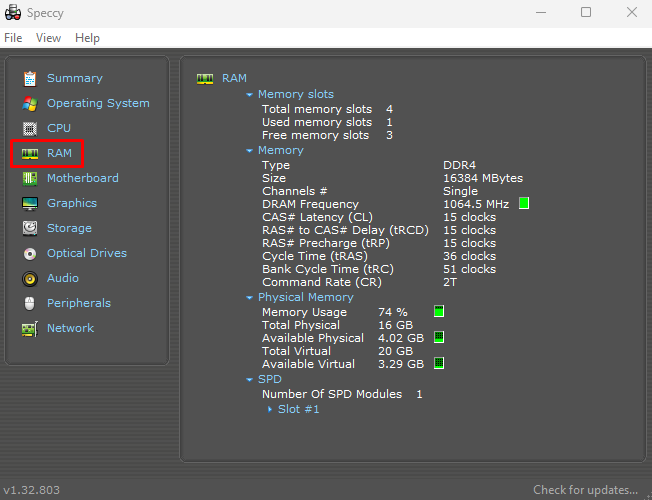Image resolution: width=652 pixels, height=500 pixels.
Task: Collapse the Memory group arrow
Action: [249, 151]
